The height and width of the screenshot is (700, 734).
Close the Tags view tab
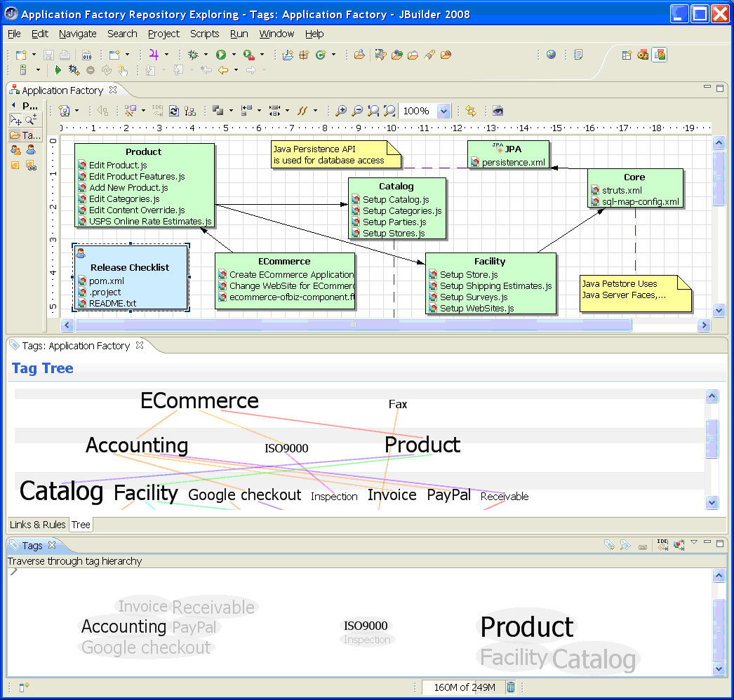[52, 545]
